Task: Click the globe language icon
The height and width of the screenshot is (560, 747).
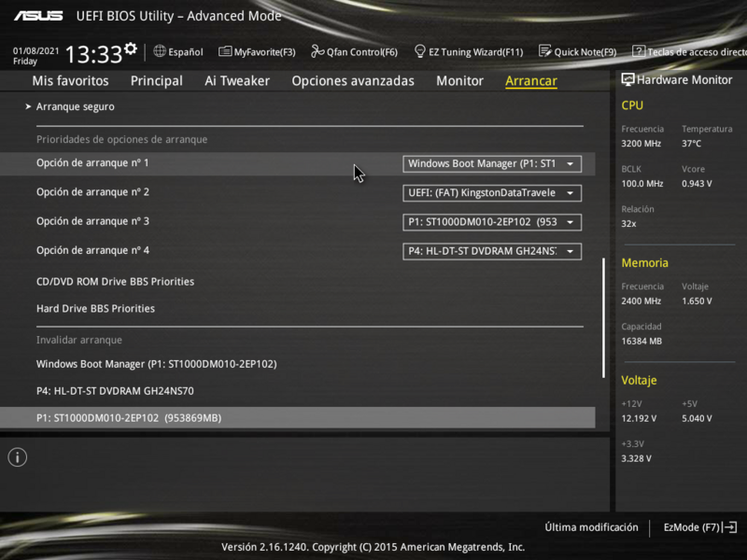Action: coord(160,51)
